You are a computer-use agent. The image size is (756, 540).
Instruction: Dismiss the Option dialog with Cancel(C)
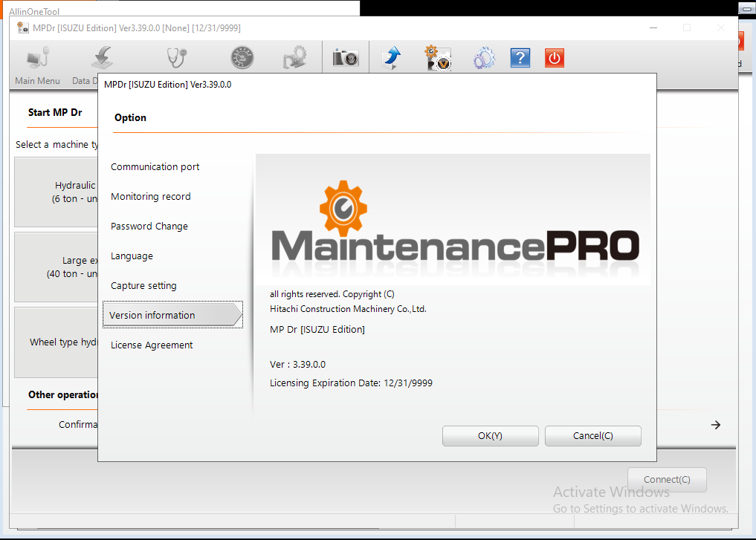click(593, 436)
